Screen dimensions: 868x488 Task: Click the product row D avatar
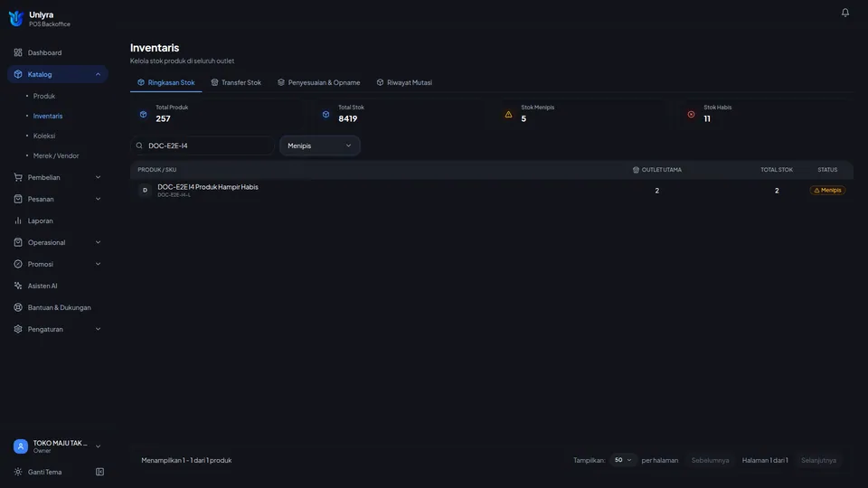point(145,191)
